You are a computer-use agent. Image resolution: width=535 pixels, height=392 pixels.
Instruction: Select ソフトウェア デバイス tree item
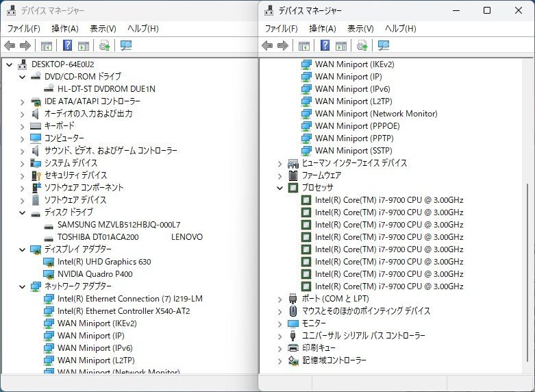[75, 199]
